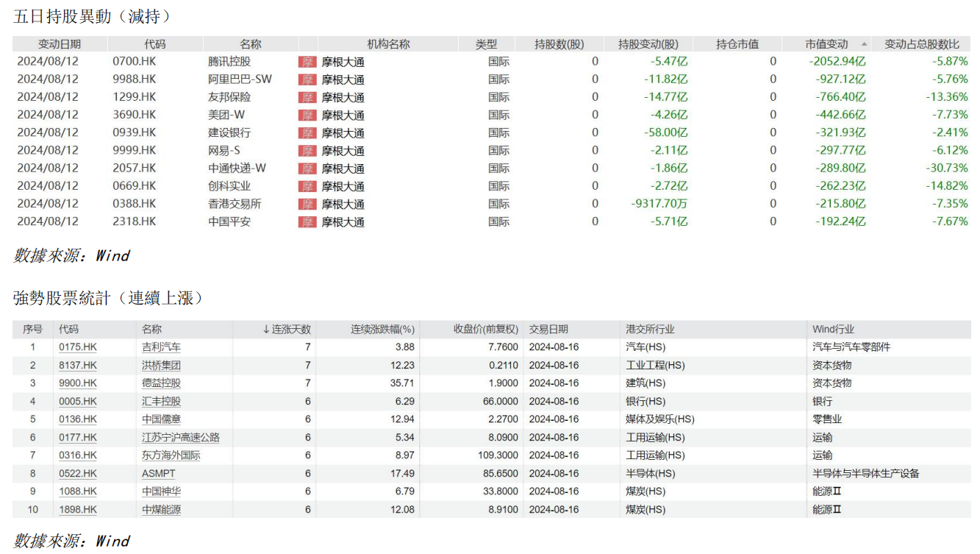This screenshot has width=980, height=554.
Task: Click the 摩 icon in the 香港交易所 row
Action: pyautogui.click(x=307, y=204)
